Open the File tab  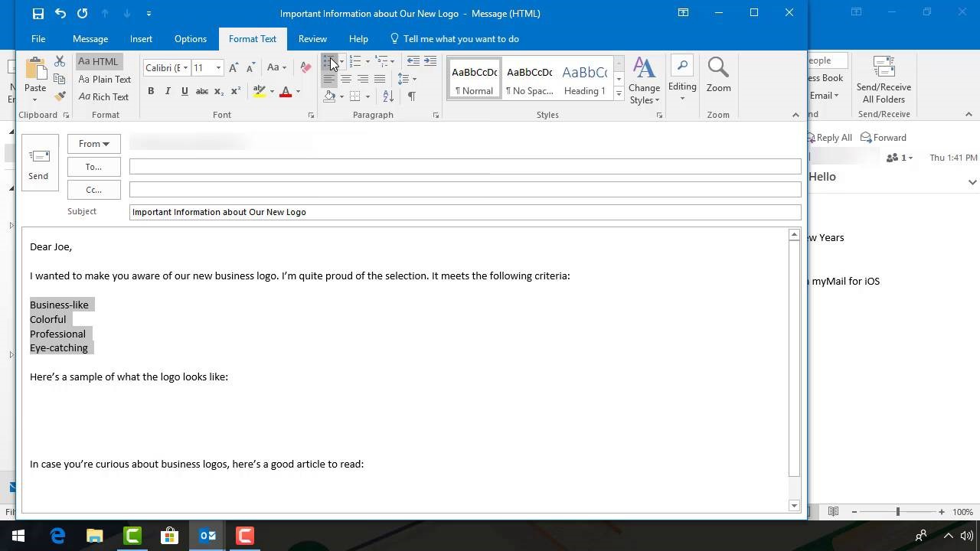(x=38, y=38)
